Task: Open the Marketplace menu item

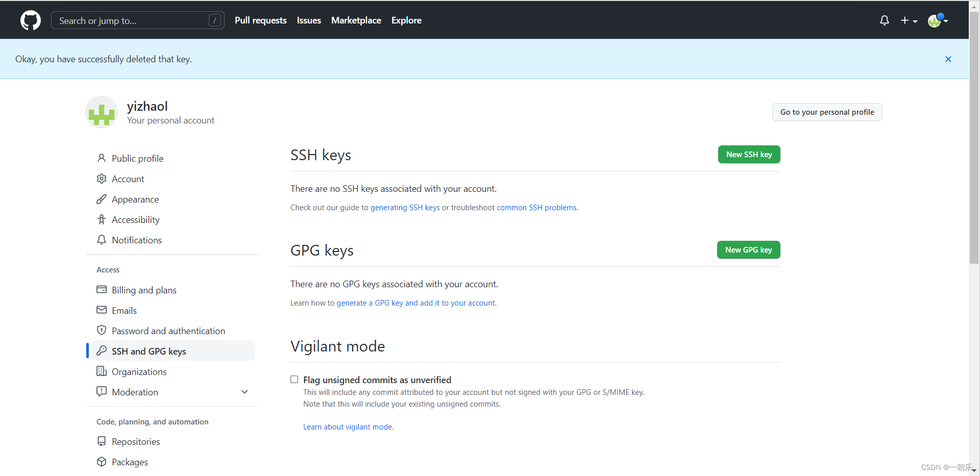Action: click(x=356, y=20)
